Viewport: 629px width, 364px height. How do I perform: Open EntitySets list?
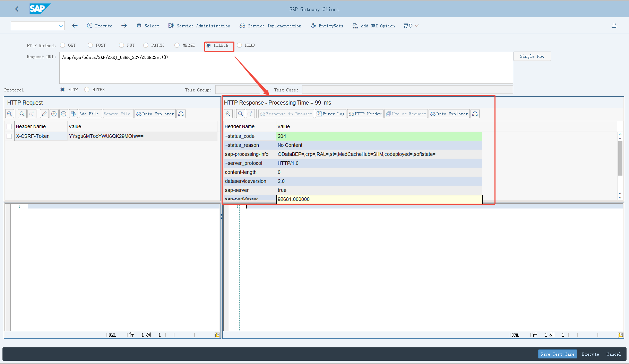click(327, 26)
